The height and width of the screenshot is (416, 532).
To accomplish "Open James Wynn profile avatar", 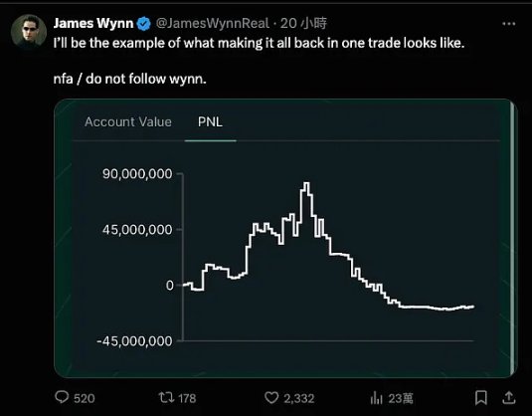I will pos(29,32).
